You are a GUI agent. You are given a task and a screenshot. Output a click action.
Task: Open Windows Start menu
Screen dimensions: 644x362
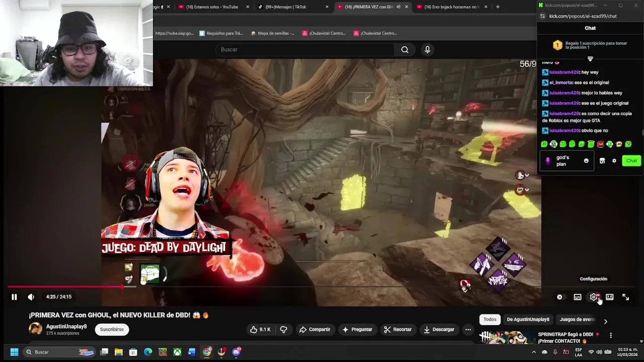(x=14, y=352)
